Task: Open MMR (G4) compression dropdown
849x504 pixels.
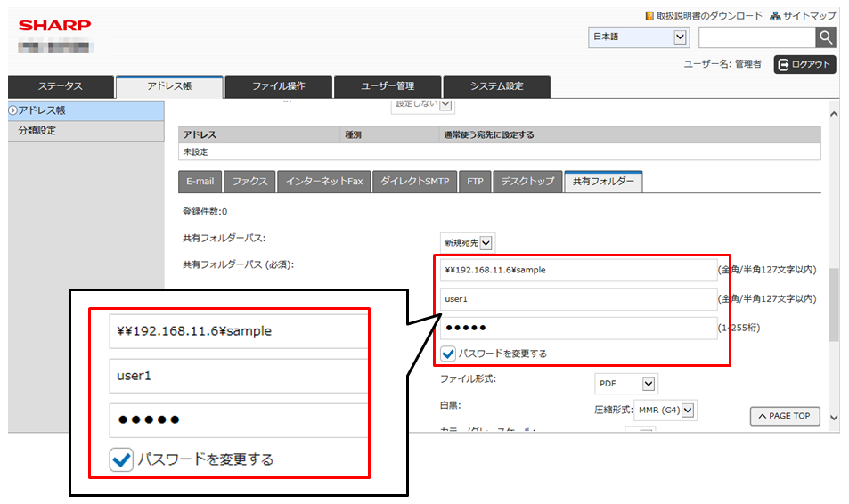Action: [x=665, y=410]
